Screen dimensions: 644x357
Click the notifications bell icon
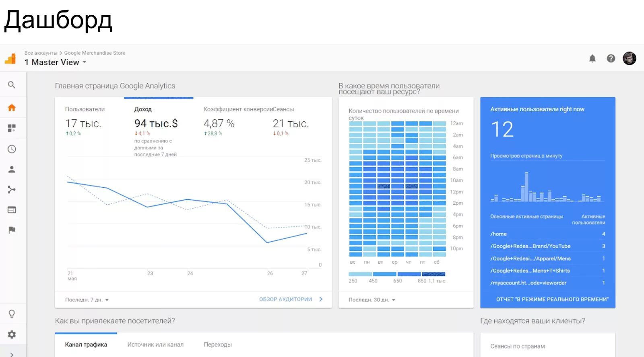[x=592, y=59]
